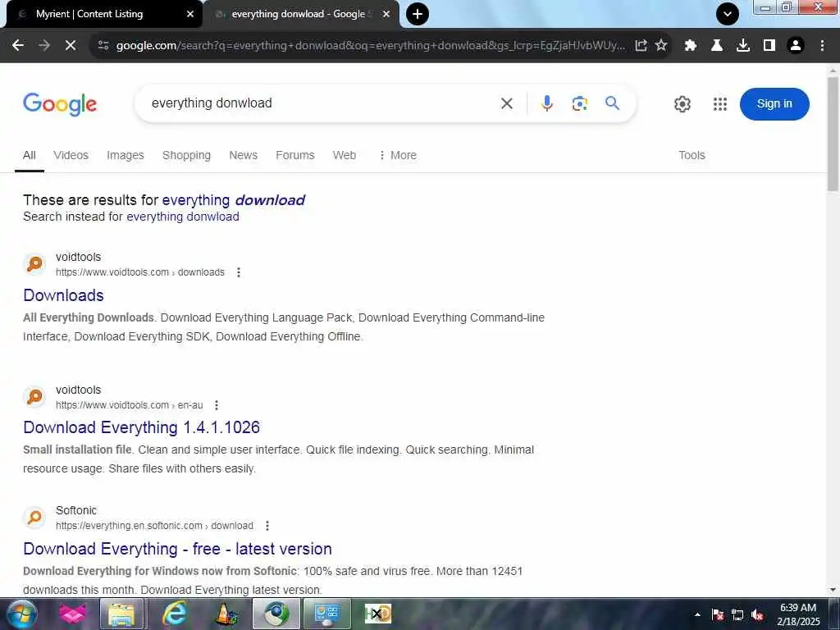This screenshot has height=630, width=840.
Task: Switch to Videos results
Action: (x=71, y=155)
